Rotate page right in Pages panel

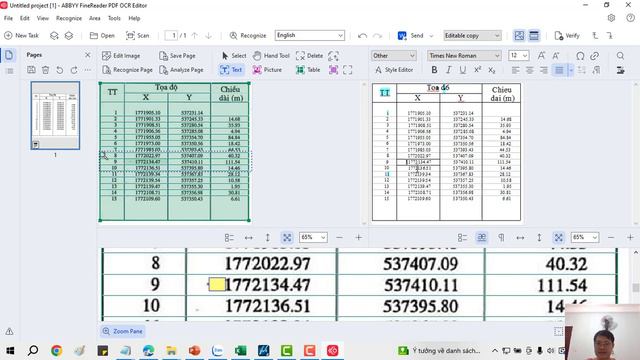pos(74,70)
